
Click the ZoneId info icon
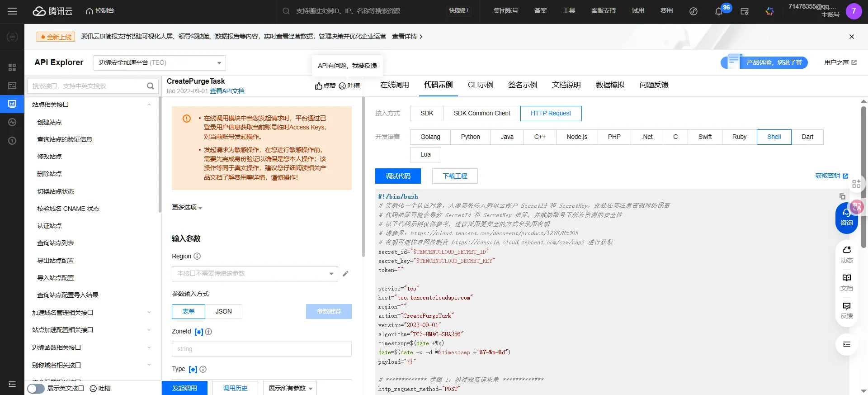[x=208, y=332]
